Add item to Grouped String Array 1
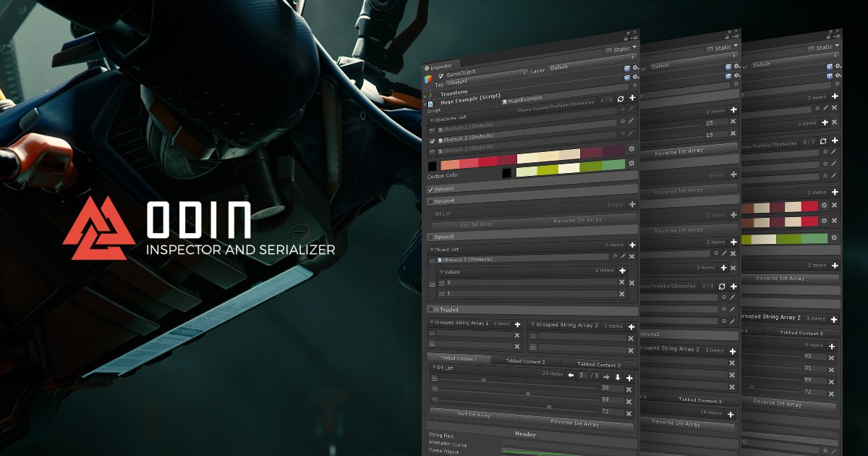Viewport: 868px width, 456px height. [x=517, y=324]
